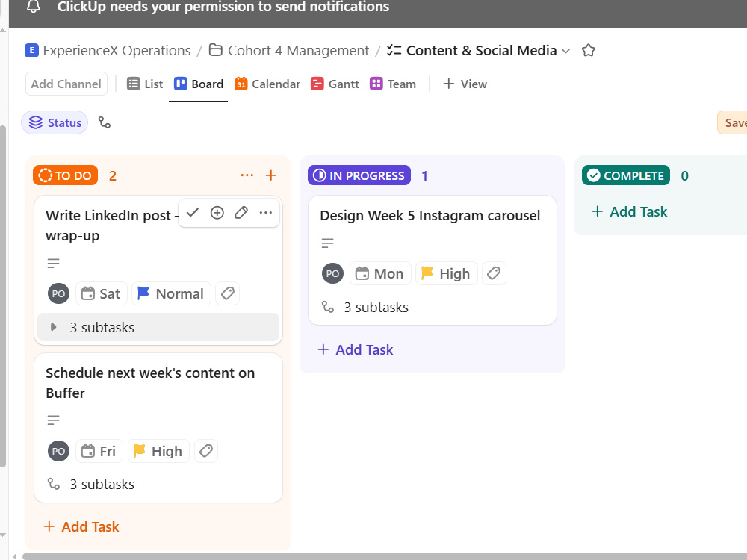Click the notification bell icon in banner
Screen dimensions: 747x560
(x=34, y=7)
